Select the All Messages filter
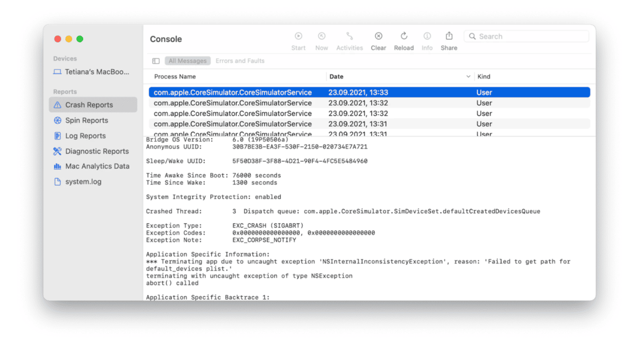 [187, 61]
